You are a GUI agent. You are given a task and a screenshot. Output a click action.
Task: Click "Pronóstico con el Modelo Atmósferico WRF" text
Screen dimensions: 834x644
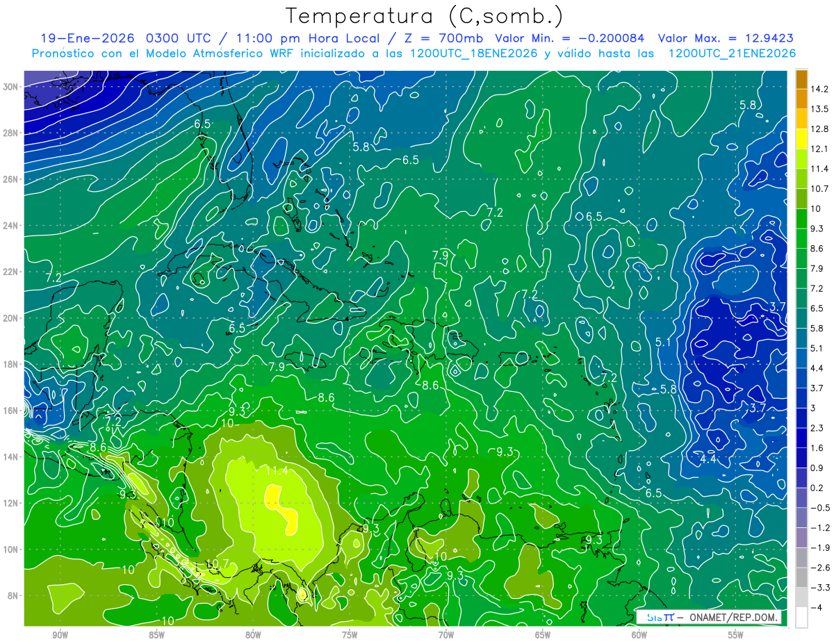click(x=163, y=53)
